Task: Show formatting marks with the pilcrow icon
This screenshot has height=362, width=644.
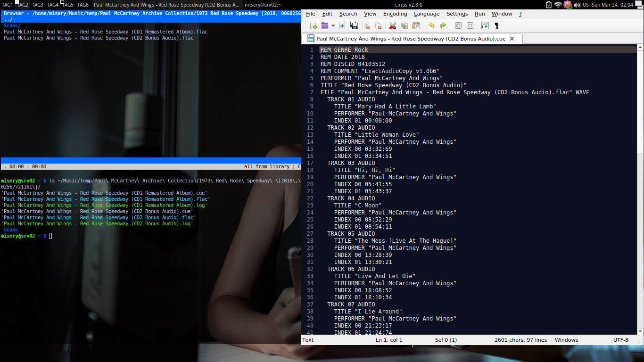Action: point(496,25)
